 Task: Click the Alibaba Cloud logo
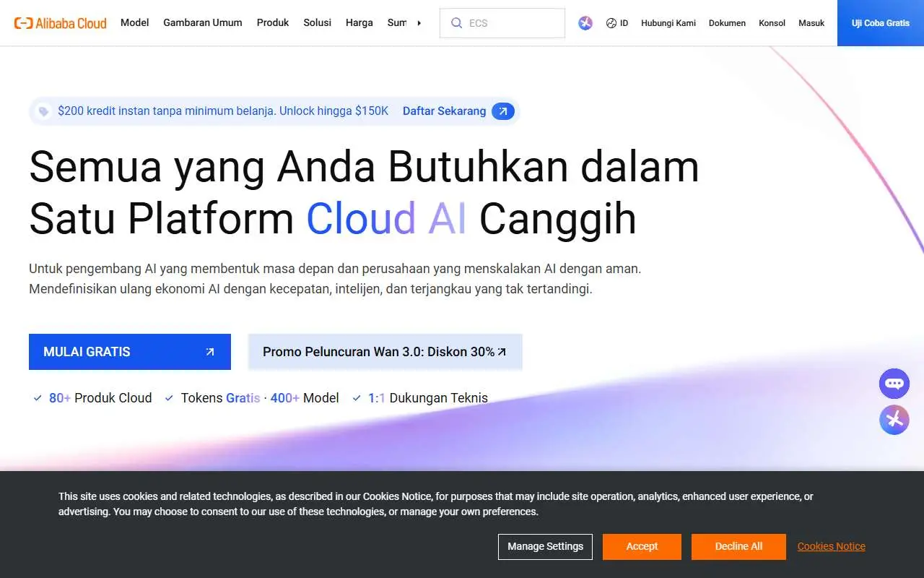tap(61, 23)
